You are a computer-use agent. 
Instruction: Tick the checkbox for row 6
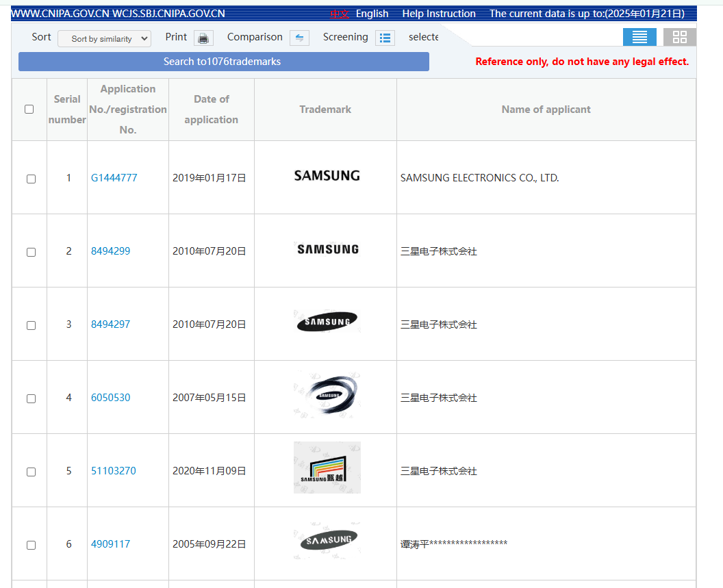[x=31, y=545]
